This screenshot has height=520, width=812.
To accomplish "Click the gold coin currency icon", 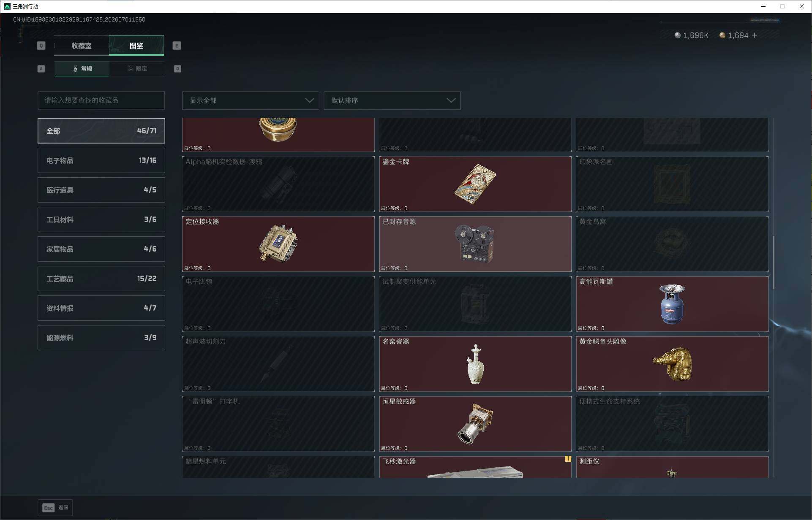I will [722, 35].
